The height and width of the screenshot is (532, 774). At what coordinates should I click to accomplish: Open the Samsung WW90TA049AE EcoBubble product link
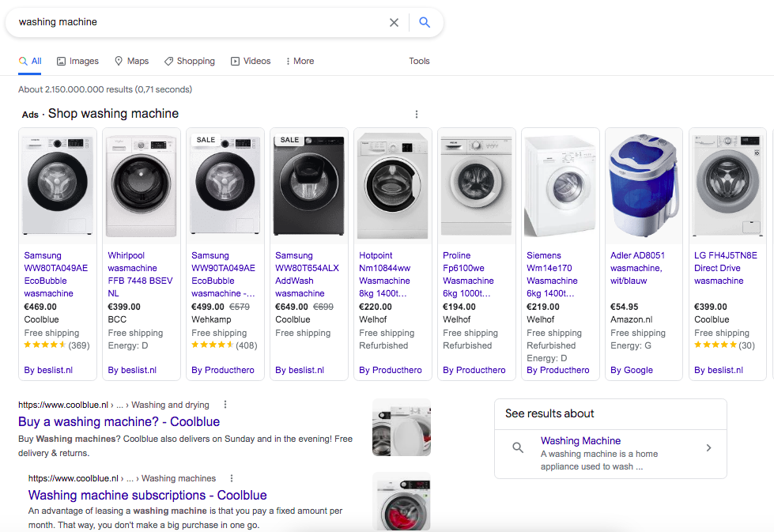tap(223, 274)
